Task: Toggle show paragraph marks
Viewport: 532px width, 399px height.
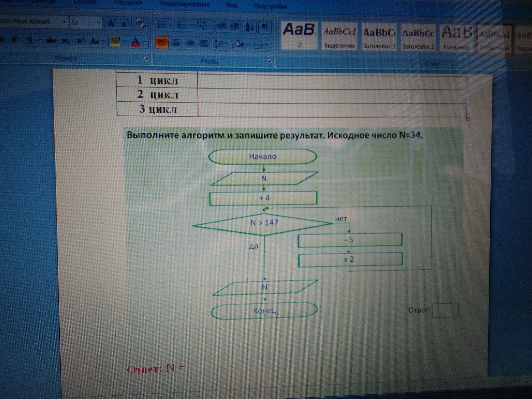Action: click(x=265, y=27)
